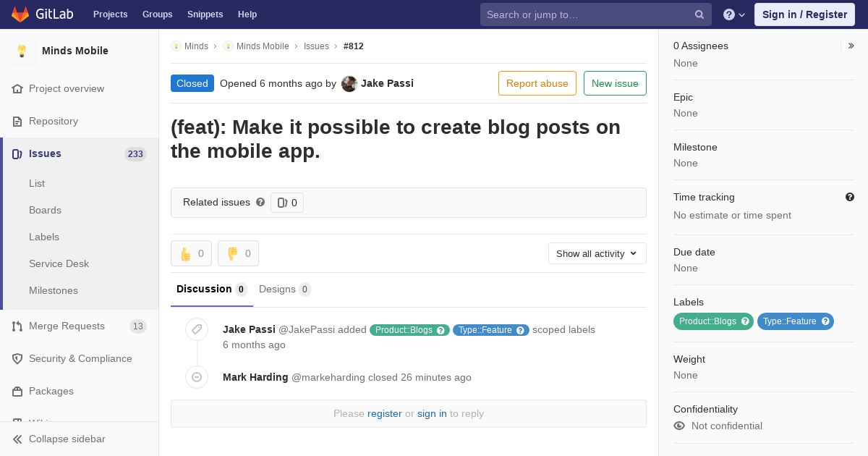The image size is (868, 456).
Task: Click the Repository file icon
Action: click(x=17, y=121)
